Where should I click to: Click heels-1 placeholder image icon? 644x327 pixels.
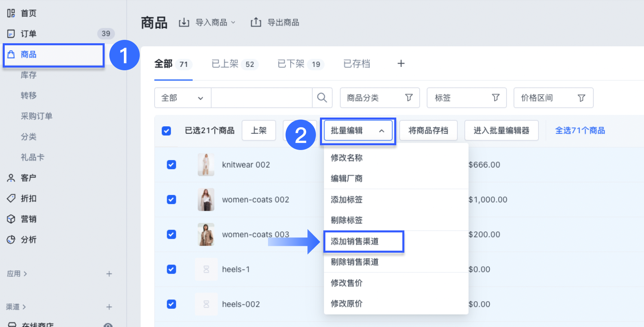206,269
